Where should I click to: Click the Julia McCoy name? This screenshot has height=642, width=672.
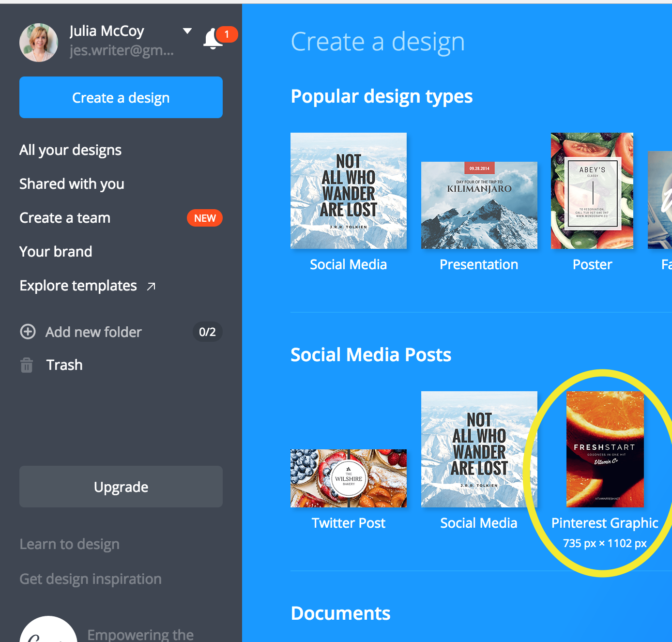(x=107, y=31)
